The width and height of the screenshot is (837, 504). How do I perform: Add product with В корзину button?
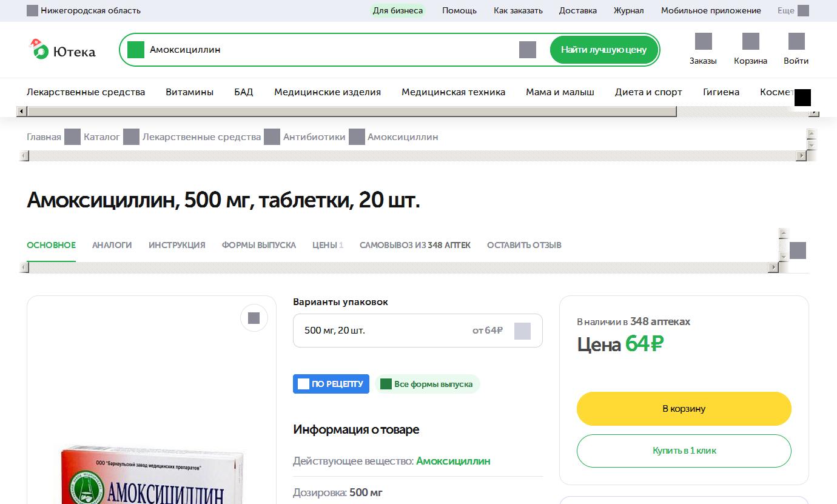coord(684,409)
